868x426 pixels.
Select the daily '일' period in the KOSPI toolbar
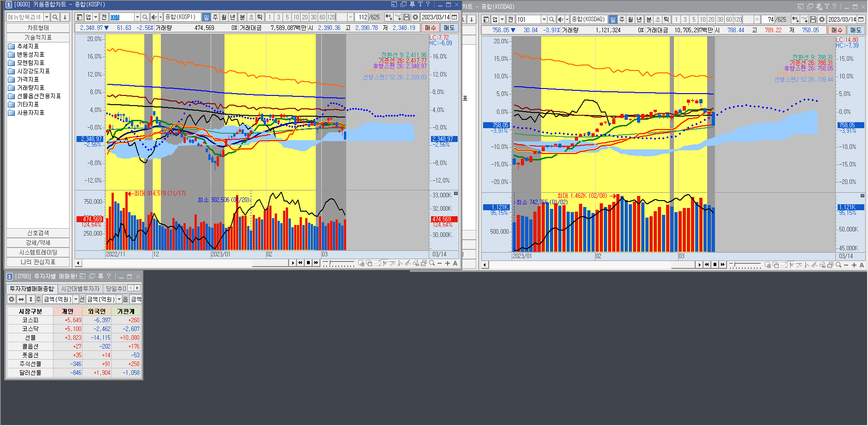[x=206, y=17]
